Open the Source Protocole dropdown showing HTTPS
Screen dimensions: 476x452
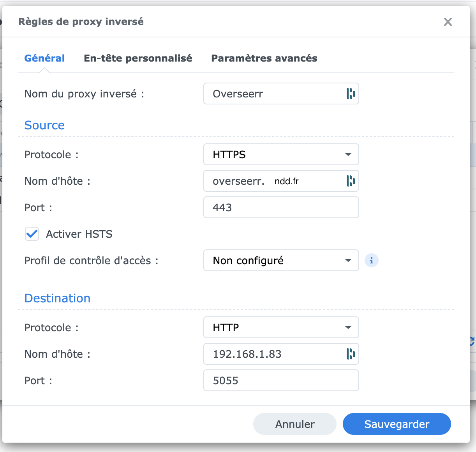coord(281,155)
